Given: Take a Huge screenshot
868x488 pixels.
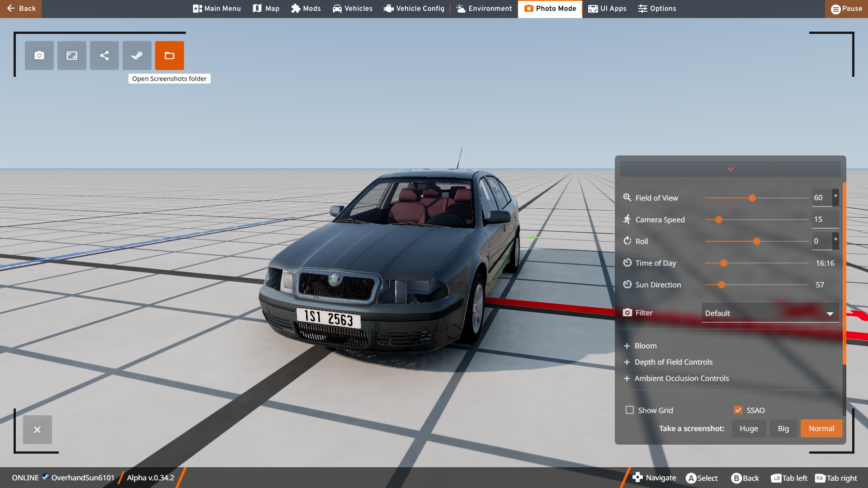Looking at the screenshot, I should (x=749, y=428).
